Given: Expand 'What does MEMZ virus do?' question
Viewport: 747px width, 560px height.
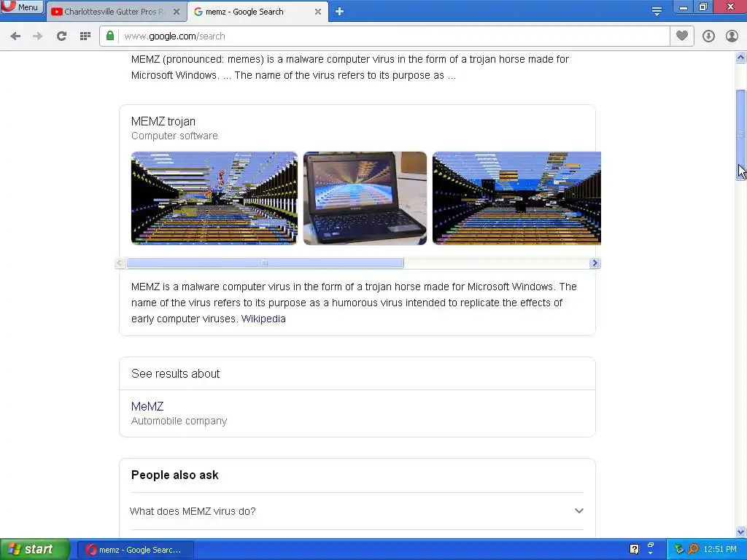Looking at the screenshot, I should (x=357, y=511).
